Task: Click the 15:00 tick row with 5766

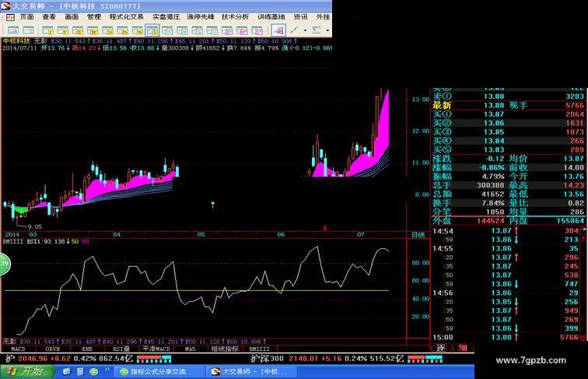Action: click(506, 337)
